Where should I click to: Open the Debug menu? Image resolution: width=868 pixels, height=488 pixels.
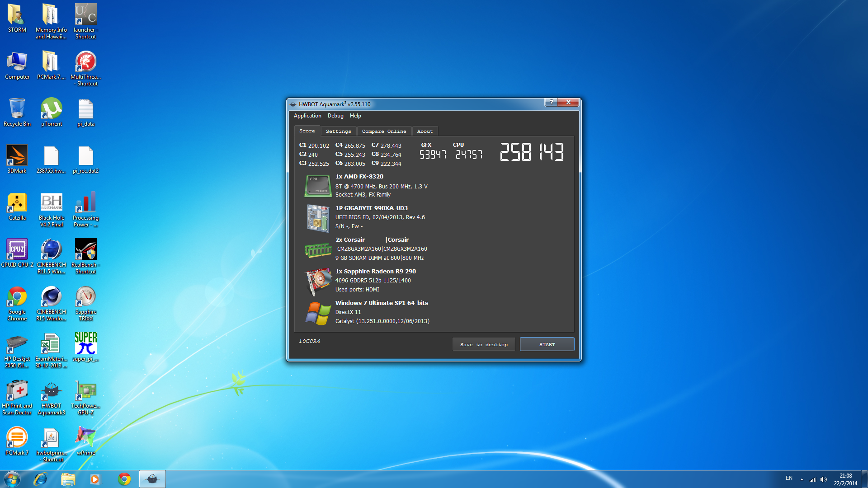tap(335, 116)
